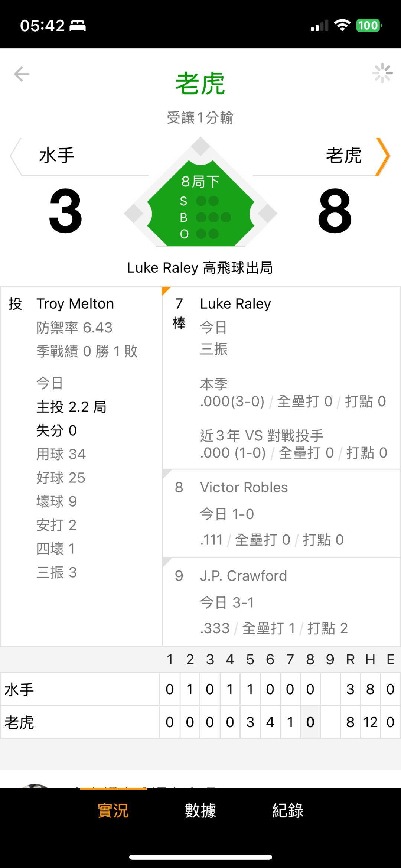The height and width of the screenshot is (868, 401).
Task: Tap the 水手 row in the linescore
Action: point(80,690)
